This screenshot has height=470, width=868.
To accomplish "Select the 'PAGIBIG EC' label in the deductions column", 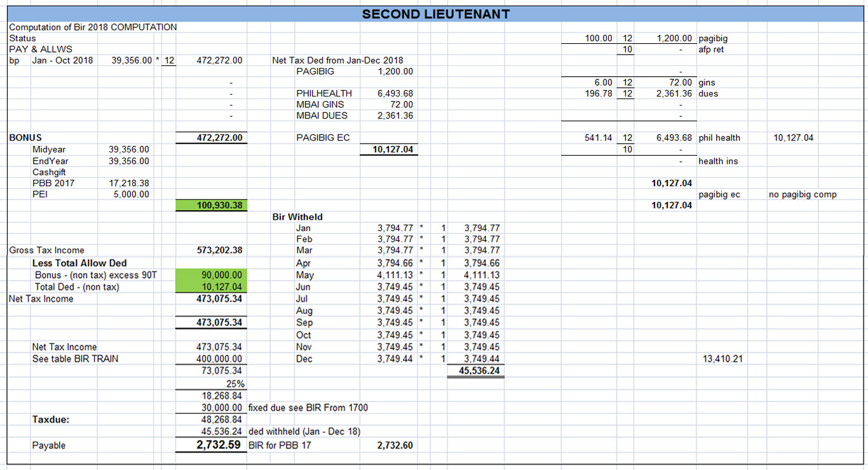I will click(323, 138).
